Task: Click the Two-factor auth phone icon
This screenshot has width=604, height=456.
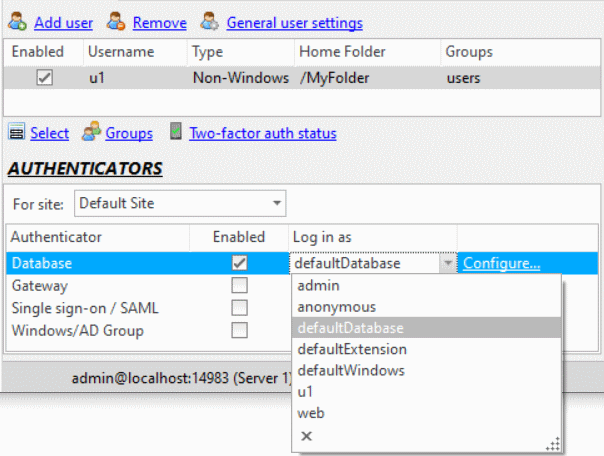Action: [175, 133]
